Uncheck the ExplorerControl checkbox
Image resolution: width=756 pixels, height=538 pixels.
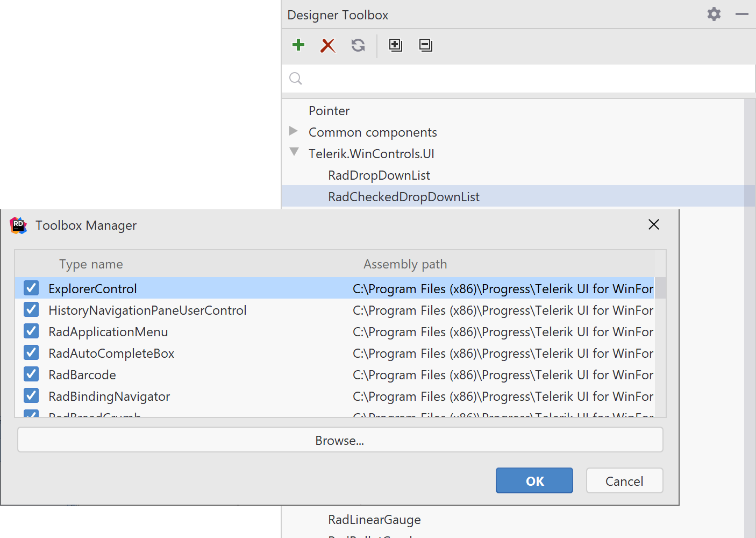coord(31,288)
